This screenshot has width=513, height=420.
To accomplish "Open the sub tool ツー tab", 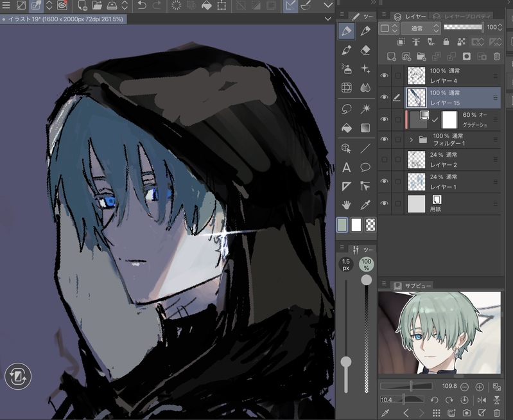I will point(363,16).
